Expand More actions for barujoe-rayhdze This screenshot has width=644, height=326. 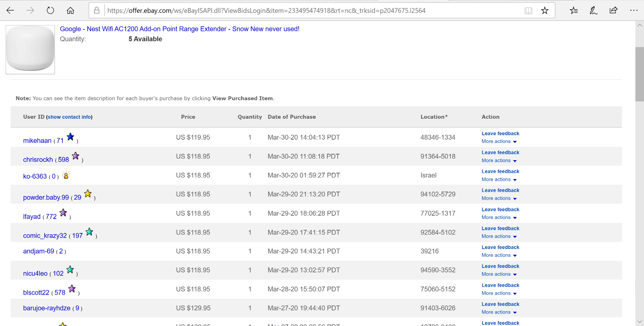499,312
